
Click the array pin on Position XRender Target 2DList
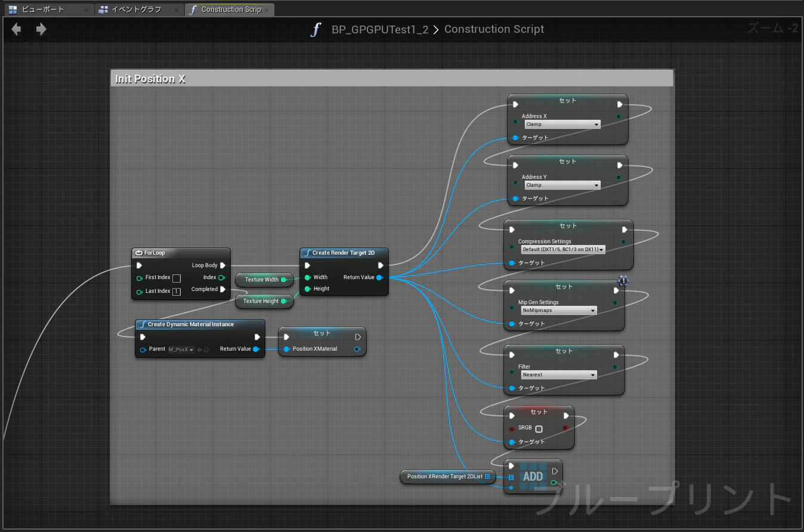487,477
